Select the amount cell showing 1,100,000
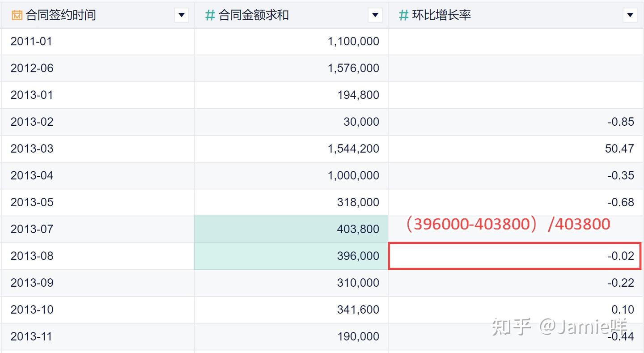 (x=353, y=41)
